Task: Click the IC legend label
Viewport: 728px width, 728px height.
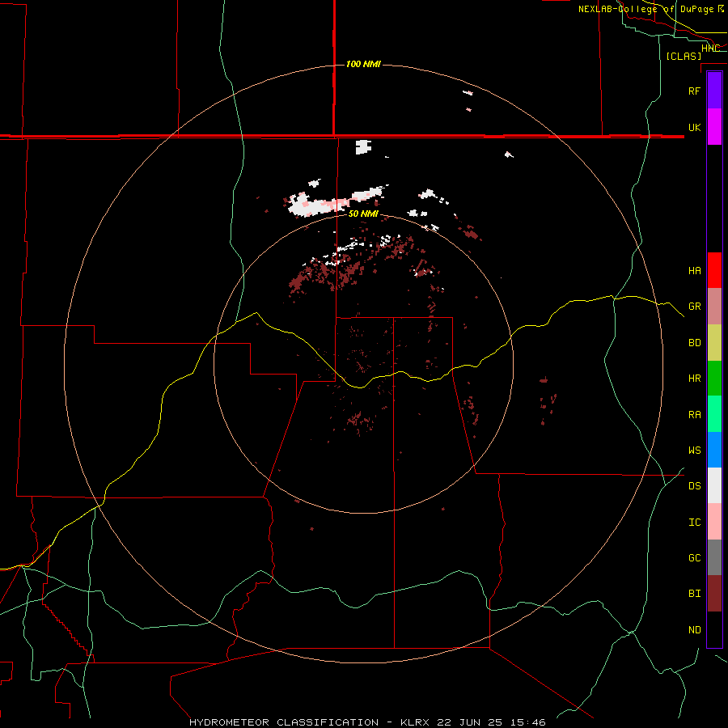Action: point(694,523)
